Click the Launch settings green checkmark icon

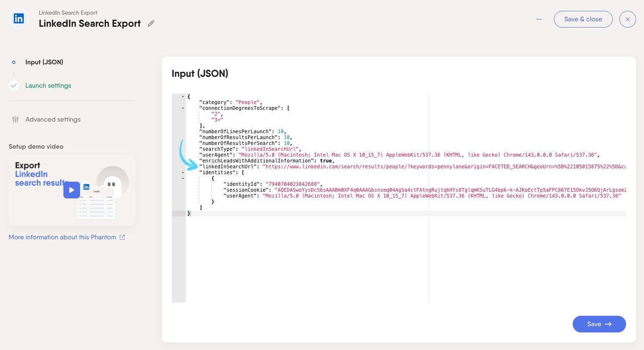click(x=14, y=86)
